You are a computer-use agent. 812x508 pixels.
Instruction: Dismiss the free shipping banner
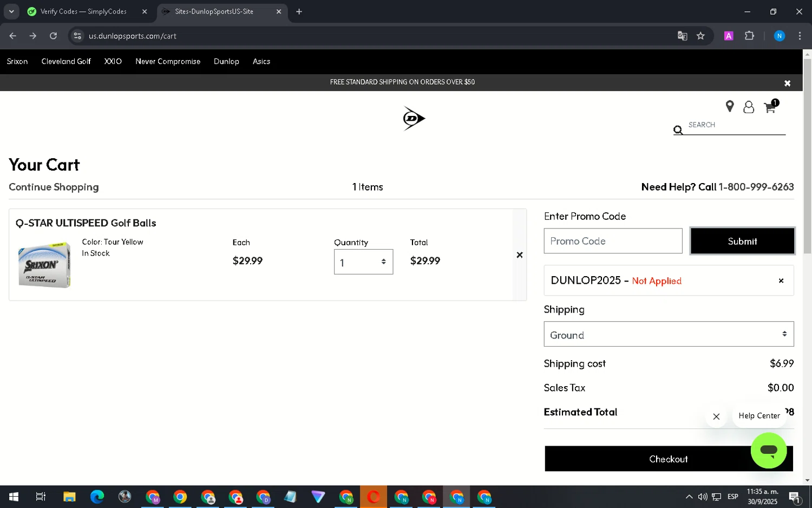[787, 83]
